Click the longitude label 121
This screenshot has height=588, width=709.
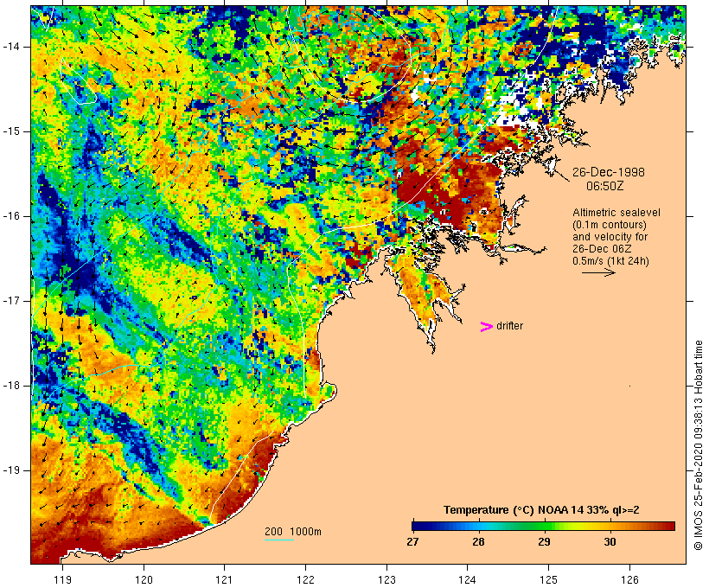pos(225,579)
